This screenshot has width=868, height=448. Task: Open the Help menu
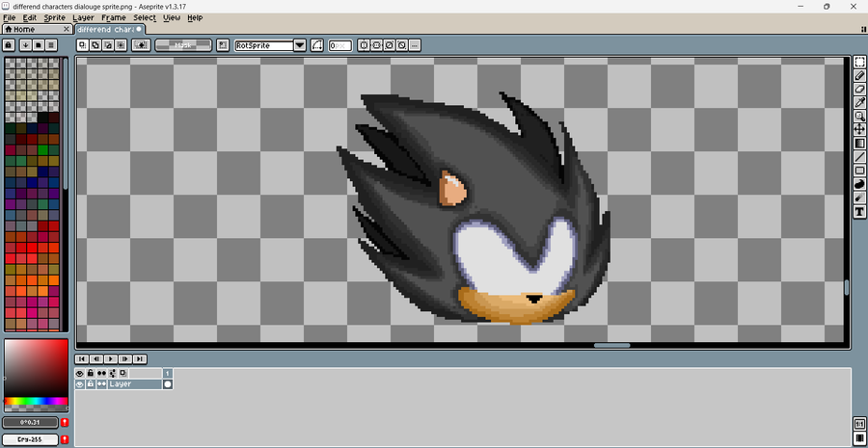195,17
